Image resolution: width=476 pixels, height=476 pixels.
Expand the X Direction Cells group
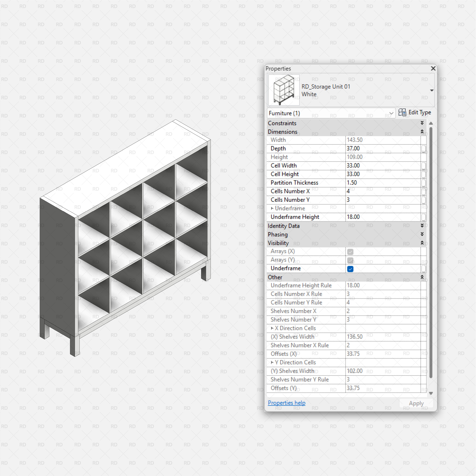tap(272, 328)
